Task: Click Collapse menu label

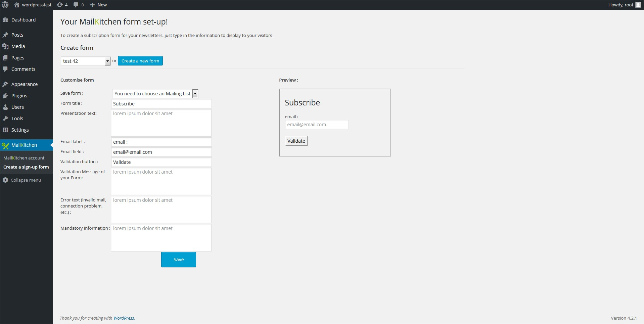Action: [26, 180]
